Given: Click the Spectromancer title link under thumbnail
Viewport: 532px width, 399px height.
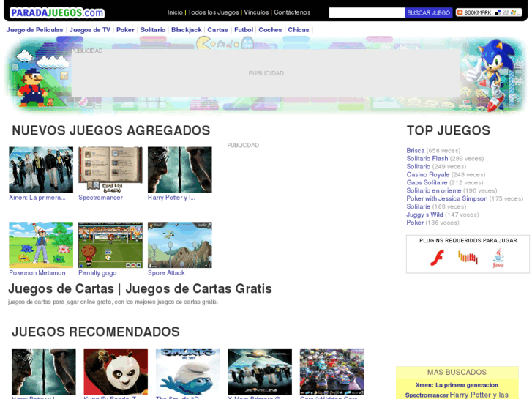Looking at the screenshot, I should (100, 198).
